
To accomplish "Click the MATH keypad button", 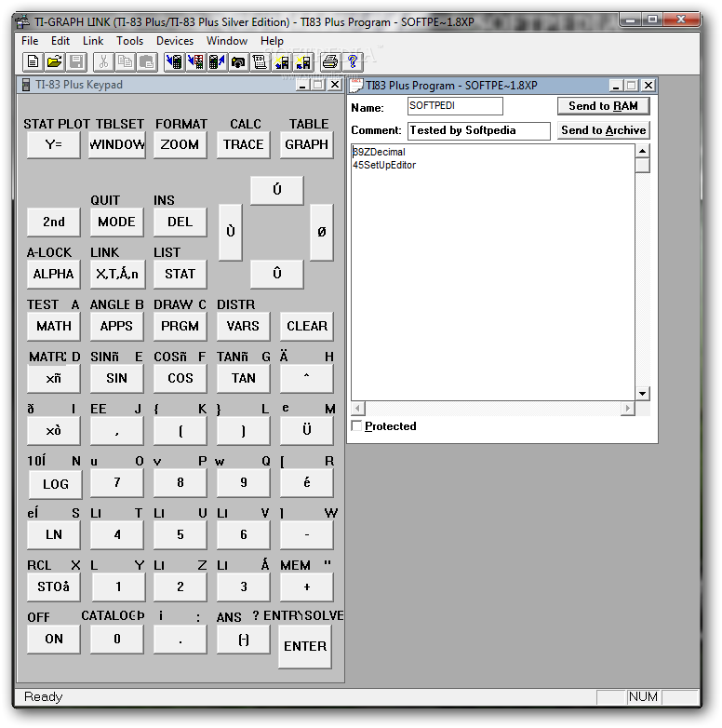I will (54, 327).
